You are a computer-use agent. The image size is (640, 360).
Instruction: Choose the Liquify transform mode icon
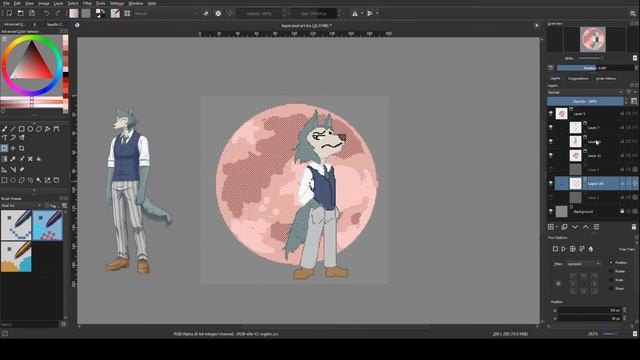click(591, 249)
